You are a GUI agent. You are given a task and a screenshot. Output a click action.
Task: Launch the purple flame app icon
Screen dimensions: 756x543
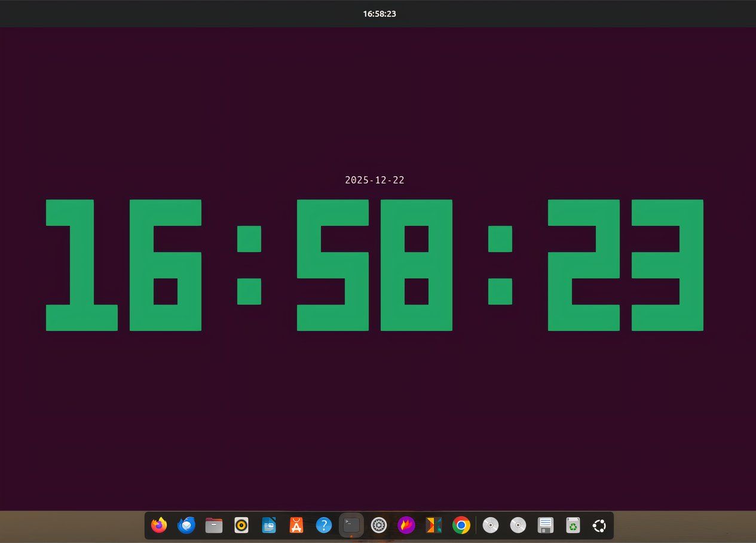click(406, 525)
